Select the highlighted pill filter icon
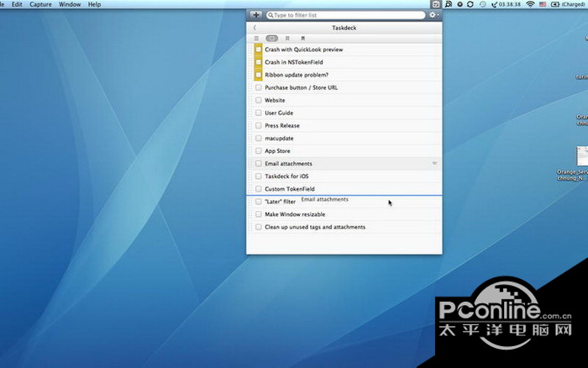Image resolution: width=588 pixels, height=368 pixels. click(271, 39)
